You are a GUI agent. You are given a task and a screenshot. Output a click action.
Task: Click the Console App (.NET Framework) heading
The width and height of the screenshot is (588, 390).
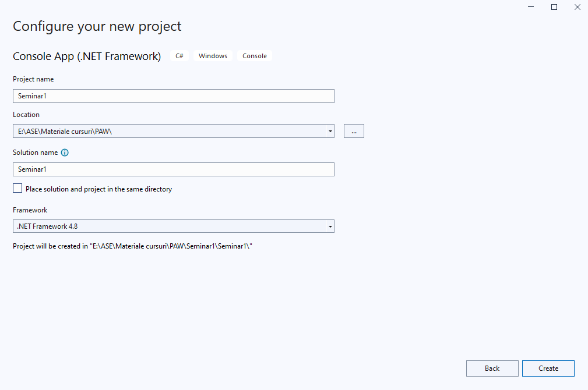point(87,56)
